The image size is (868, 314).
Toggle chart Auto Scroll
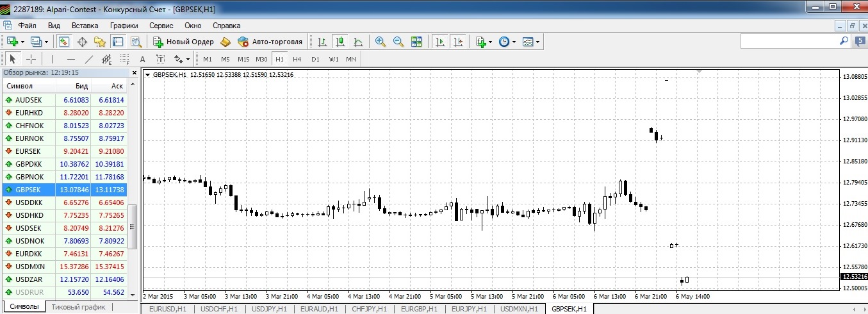coord(439,42)
